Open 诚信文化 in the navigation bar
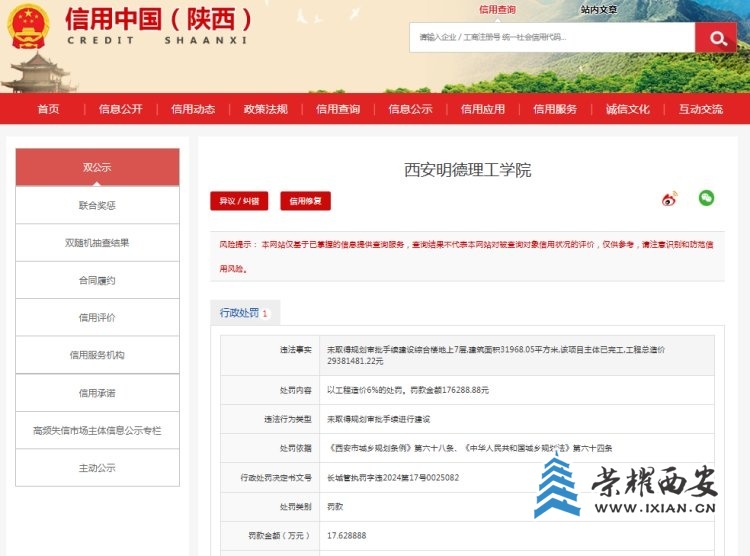This screenshot has width=750, height=556. [628, 109]
